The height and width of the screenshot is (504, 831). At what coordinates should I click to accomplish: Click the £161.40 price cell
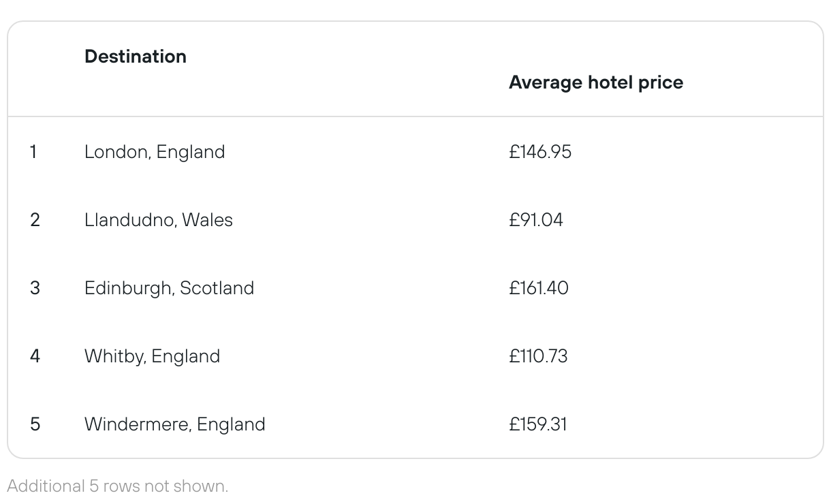(x=539, y=288)
